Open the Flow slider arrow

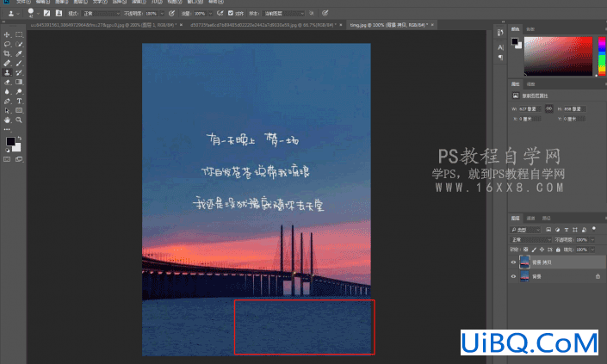tap(211, 13)
